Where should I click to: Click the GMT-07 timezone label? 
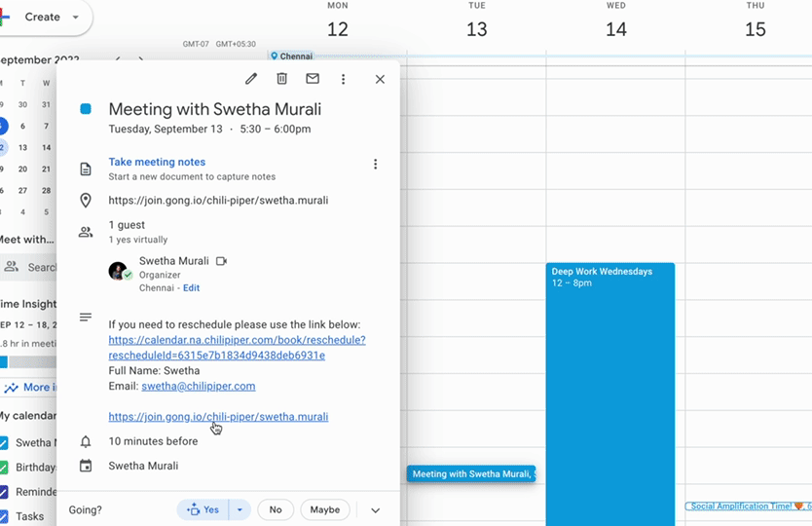[x=196, y=44]
